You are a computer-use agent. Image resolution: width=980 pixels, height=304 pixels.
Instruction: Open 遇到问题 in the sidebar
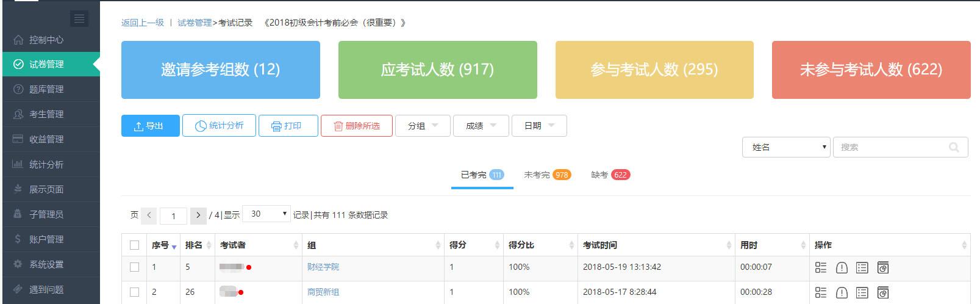(x=50, y=289)
